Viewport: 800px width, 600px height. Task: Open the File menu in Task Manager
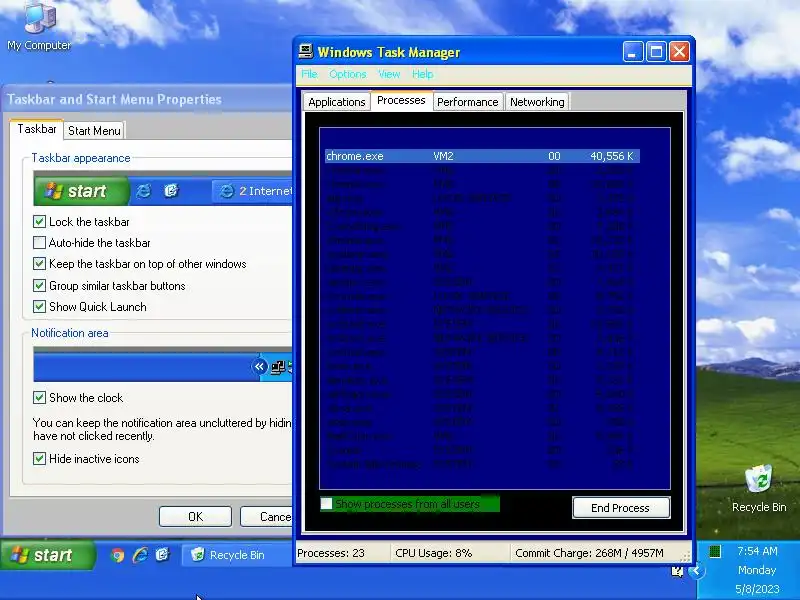(309, 74)
